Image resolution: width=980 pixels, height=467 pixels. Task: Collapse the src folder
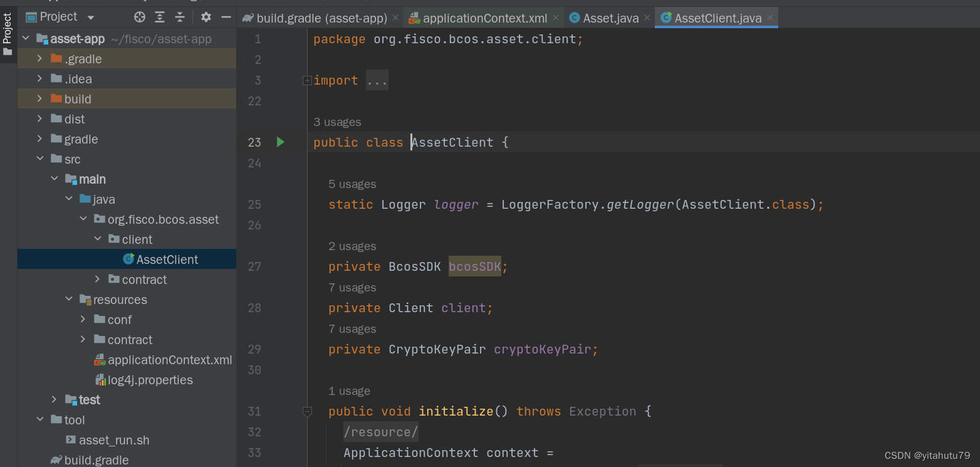39,159
